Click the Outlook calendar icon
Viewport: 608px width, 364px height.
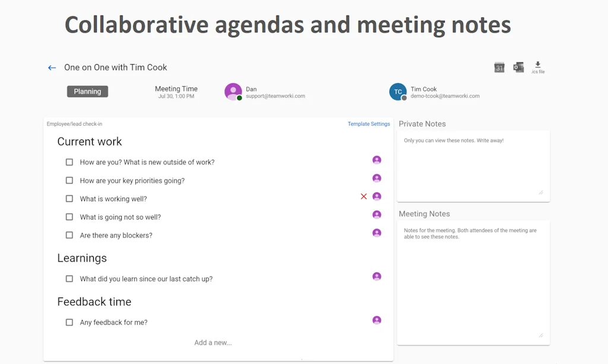tap(518, 67)
